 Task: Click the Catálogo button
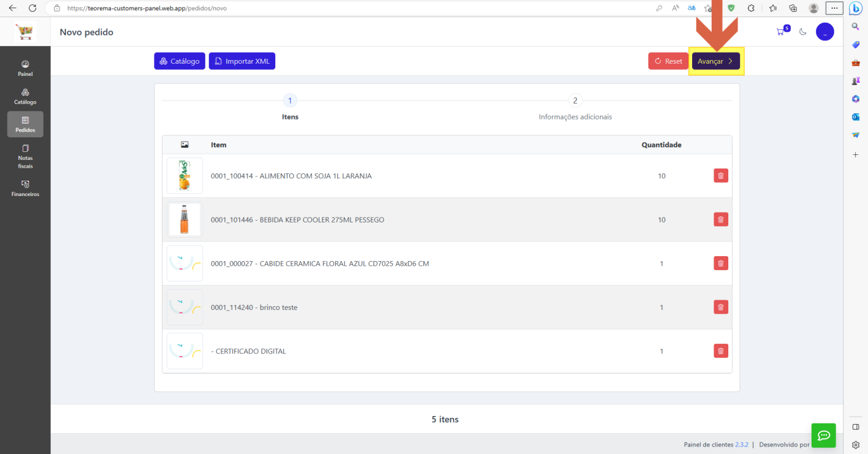click(x=180, y=61)
